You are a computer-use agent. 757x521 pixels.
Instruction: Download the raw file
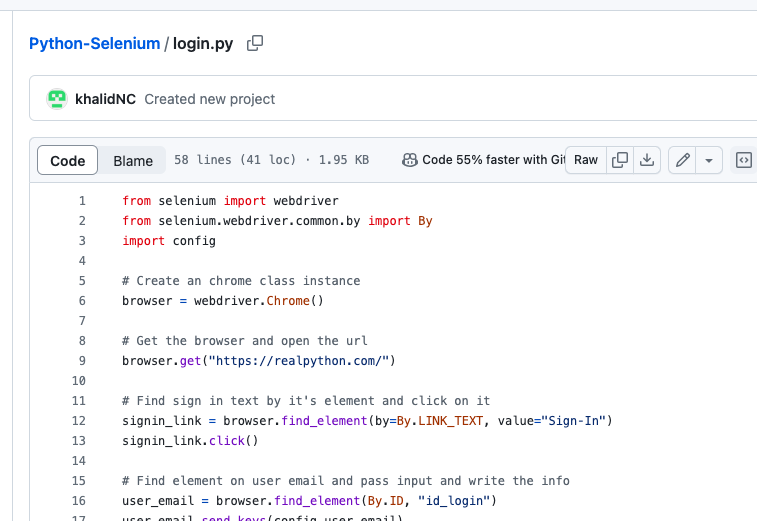coord(647,160)
